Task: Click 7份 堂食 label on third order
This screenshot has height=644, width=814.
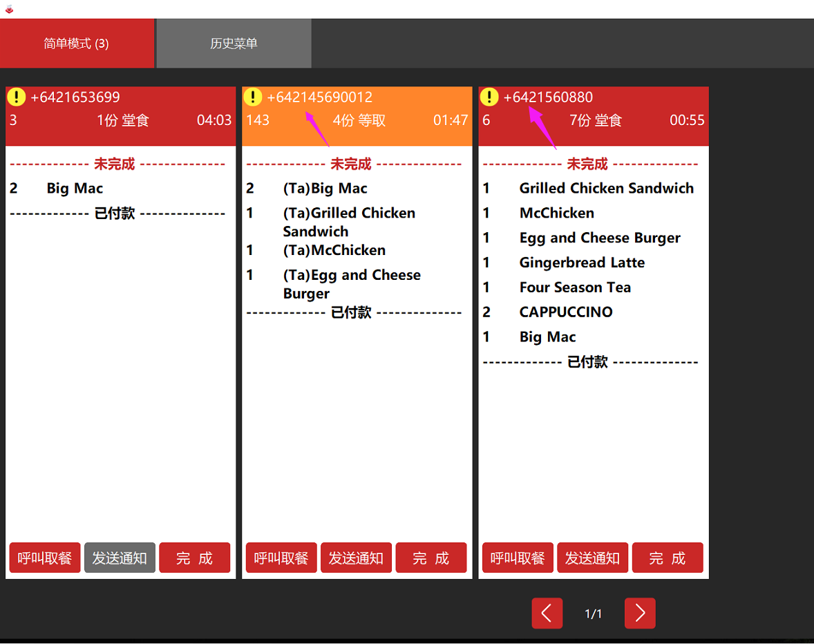Action: pos(596,120)
